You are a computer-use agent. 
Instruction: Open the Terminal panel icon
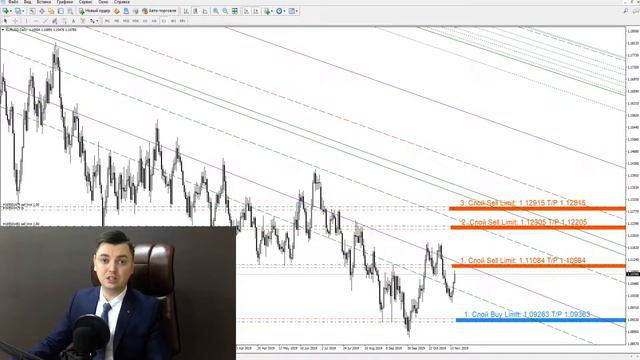tap(61, 11)
